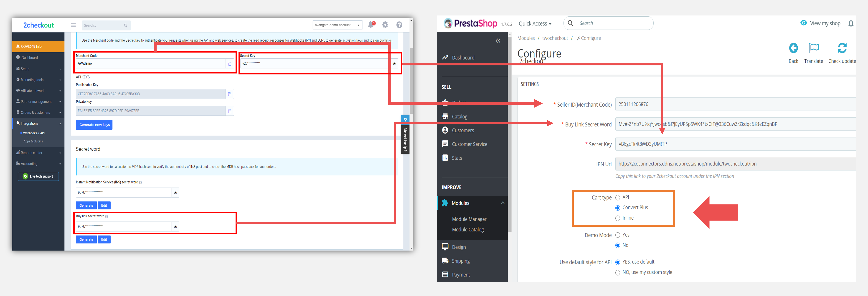
Task: Expand Reports center menu
Action: (38, 153)
